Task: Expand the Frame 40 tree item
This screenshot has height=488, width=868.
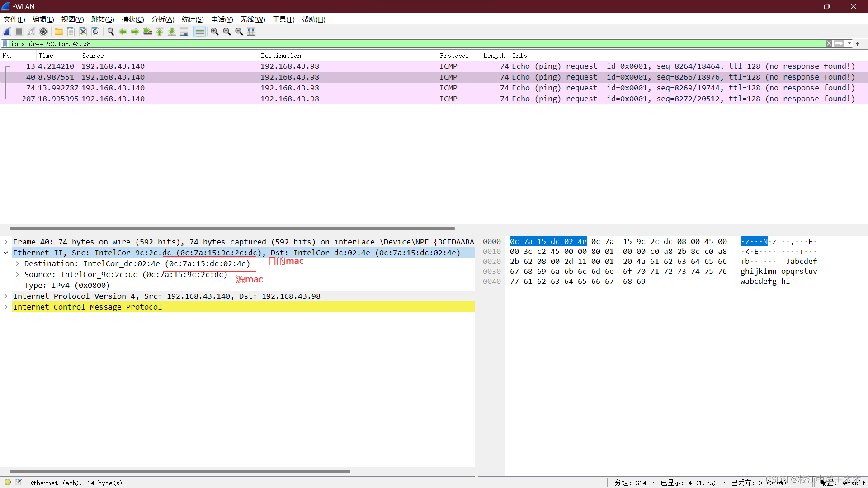Action: point(6,242)
